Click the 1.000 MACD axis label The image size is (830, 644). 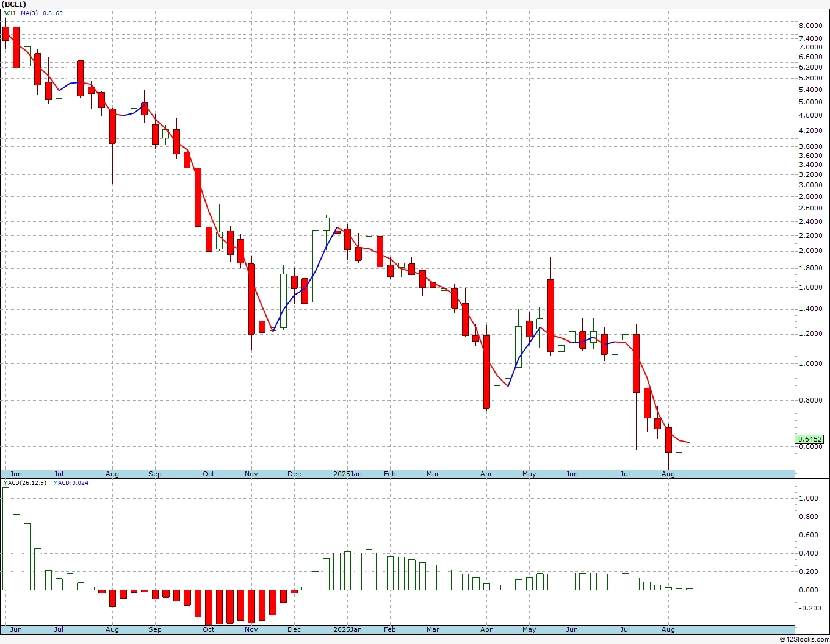(x=807, y=499)
